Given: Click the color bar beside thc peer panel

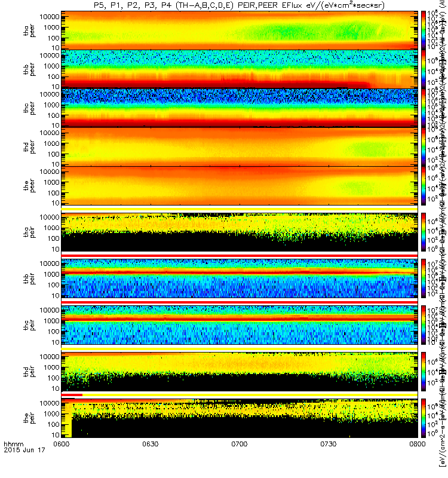Looking at the screenshot, I should pos(424,108).
